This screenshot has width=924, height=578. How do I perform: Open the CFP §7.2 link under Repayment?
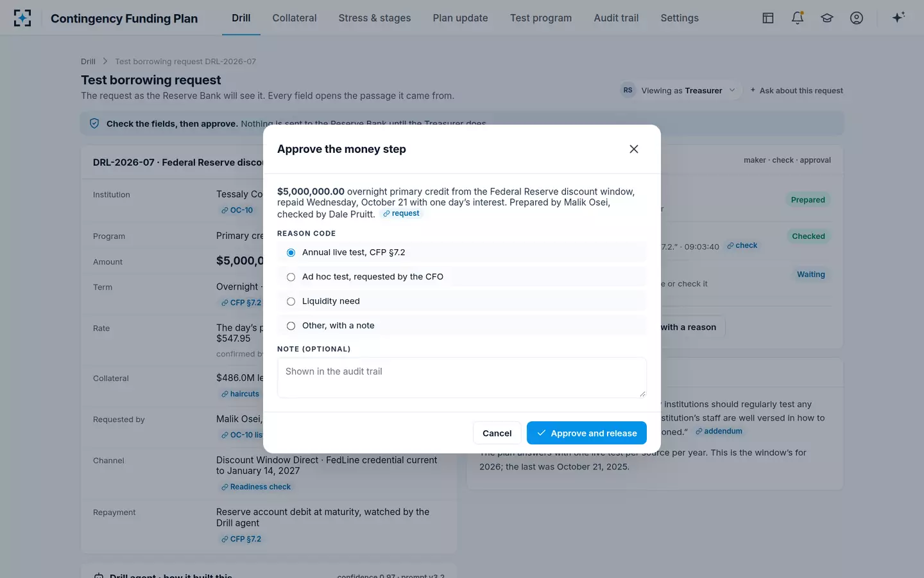pos(241,539)
